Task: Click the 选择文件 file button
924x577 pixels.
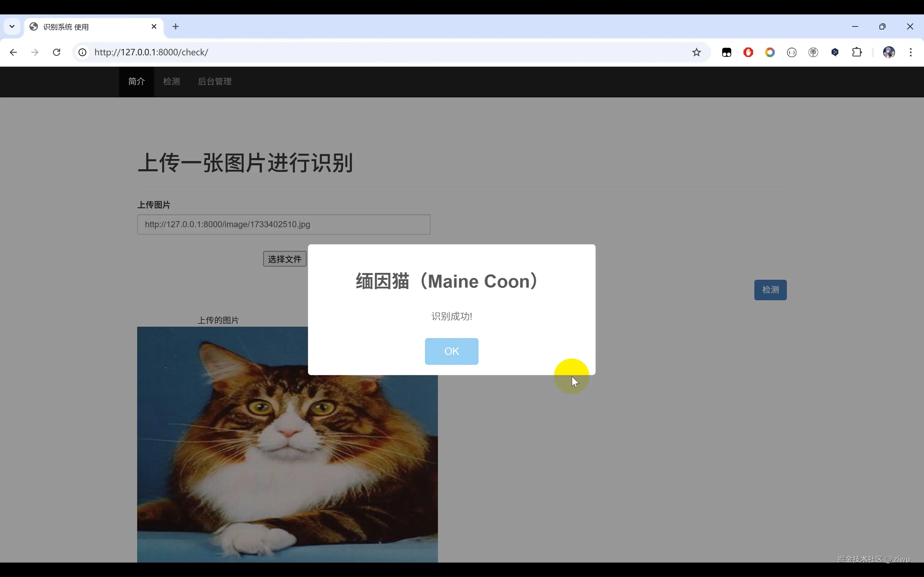Action: (285, 259)
